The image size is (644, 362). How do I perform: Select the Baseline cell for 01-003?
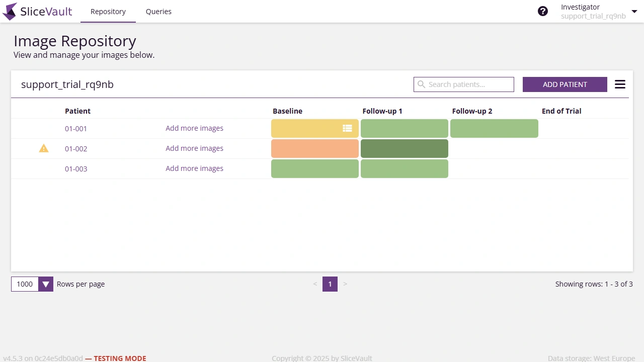click(315, 168)
